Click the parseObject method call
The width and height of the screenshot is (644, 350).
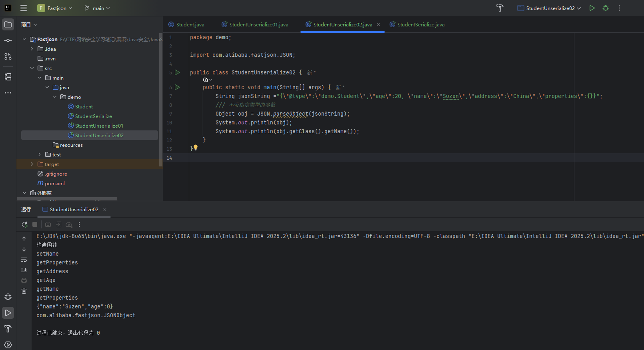click(291, 114)
